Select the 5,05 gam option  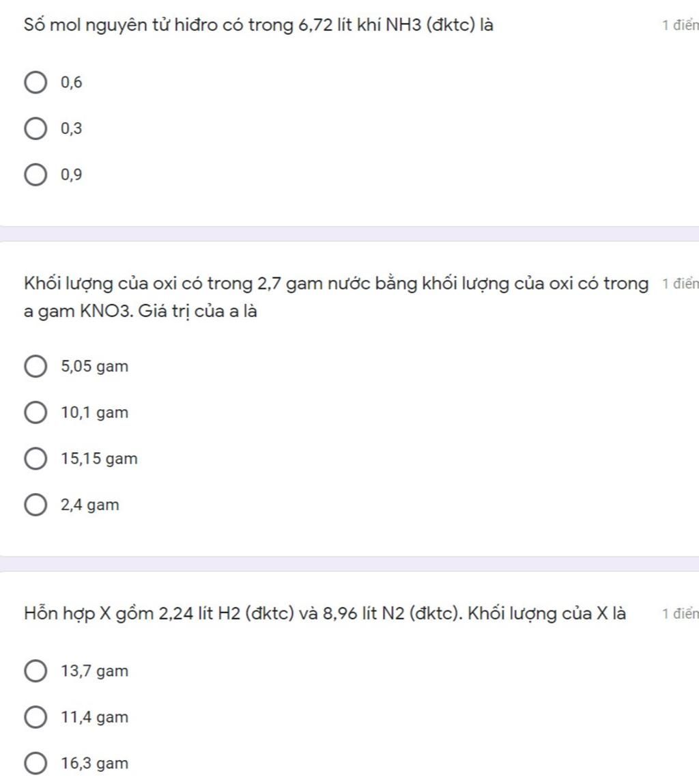click(35, 366)
